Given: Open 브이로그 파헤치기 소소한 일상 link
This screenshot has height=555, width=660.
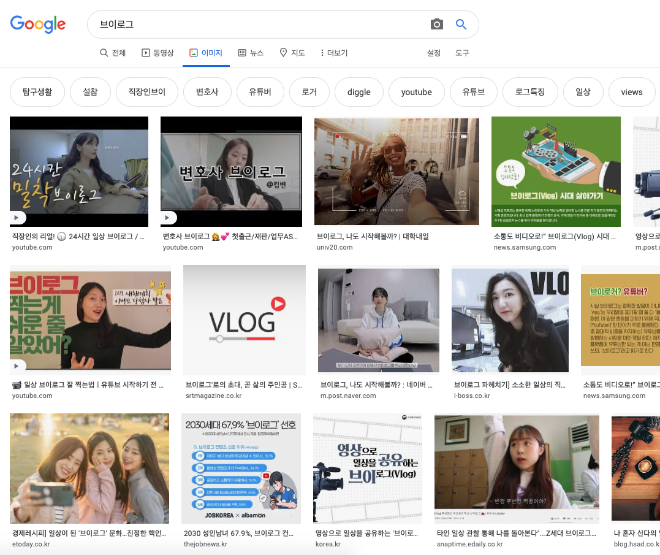Looking at the screenshot, I should point(510,385).
